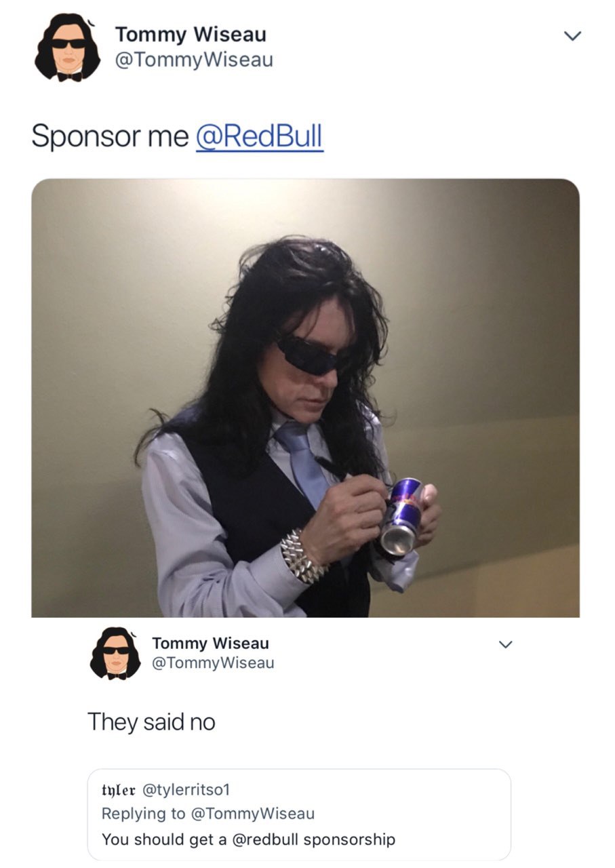Tap the Red Bull can in the photo
The height and width of the screenshot is (868, 615).
point(401,516)
